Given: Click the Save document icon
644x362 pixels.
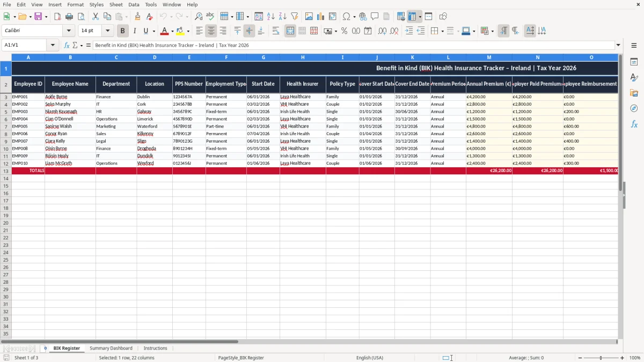Looking at the screenshot, I should tap(38, 17).
